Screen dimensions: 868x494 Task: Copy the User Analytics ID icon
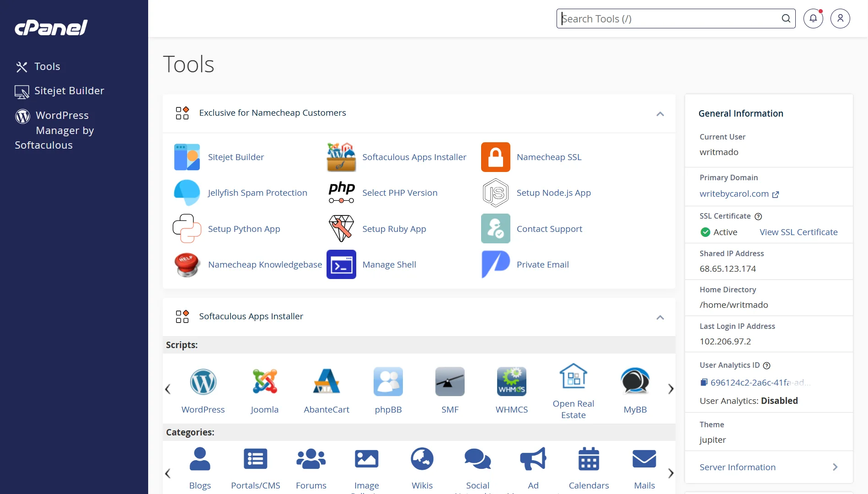[x=704, y=382]
